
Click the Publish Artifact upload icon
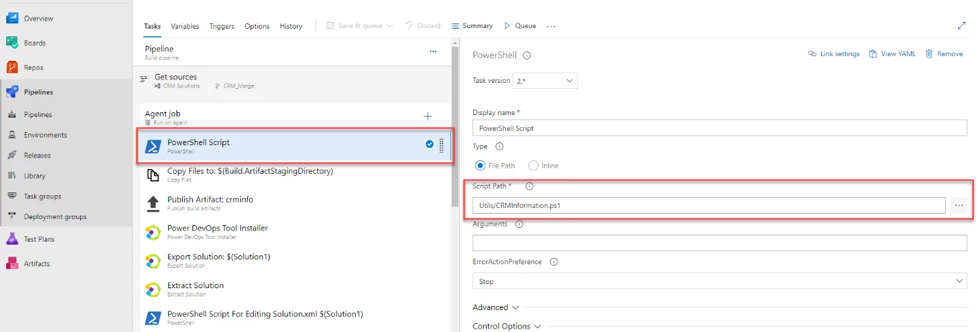coord(153,204)
